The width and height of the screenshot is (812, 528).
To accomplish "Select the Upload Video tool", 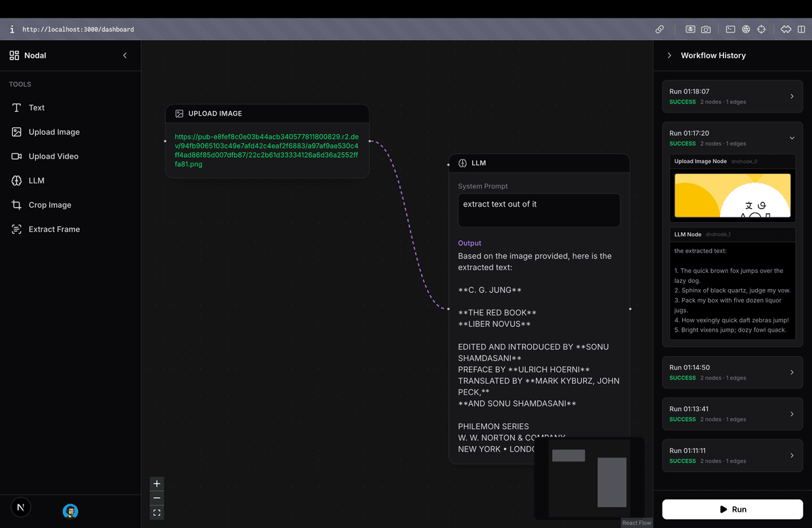I will point(53,156).
